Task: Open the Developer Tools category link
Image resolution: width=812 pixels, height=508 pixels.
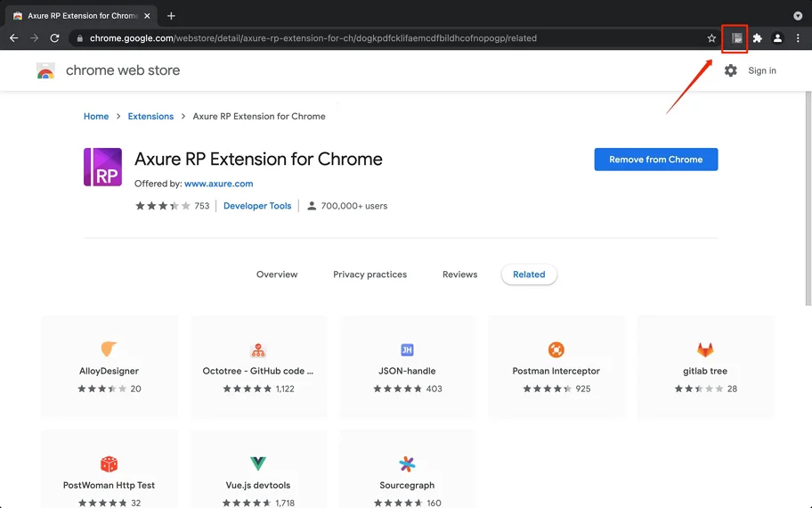Action: point(257,206)
